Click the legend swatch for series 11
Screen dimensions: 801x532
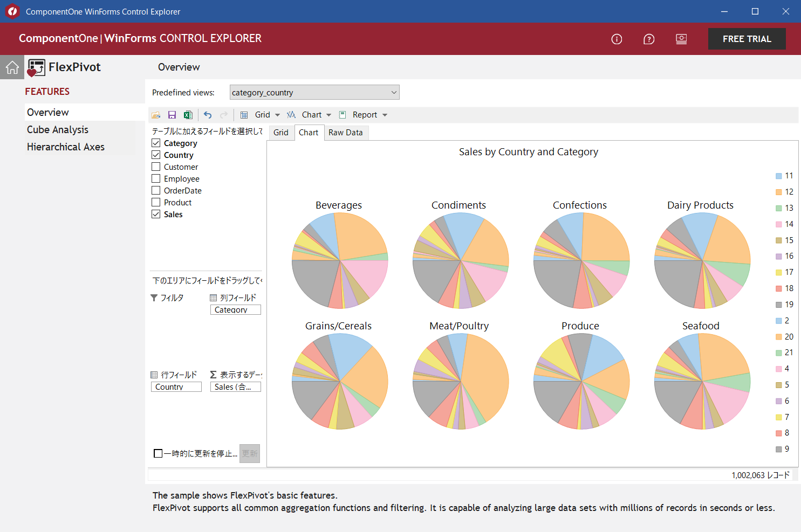(x=778, y=176)
